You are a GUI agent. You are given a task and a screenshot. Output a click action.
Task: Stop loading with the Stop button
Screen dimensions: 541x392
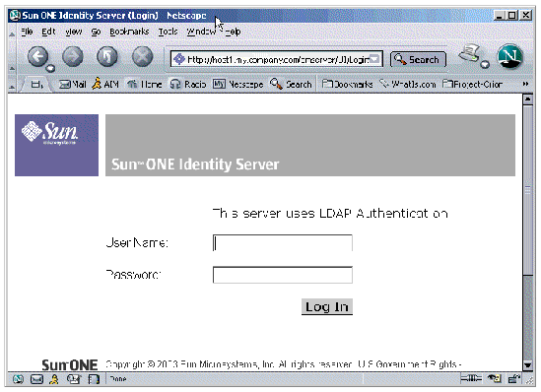142,56
